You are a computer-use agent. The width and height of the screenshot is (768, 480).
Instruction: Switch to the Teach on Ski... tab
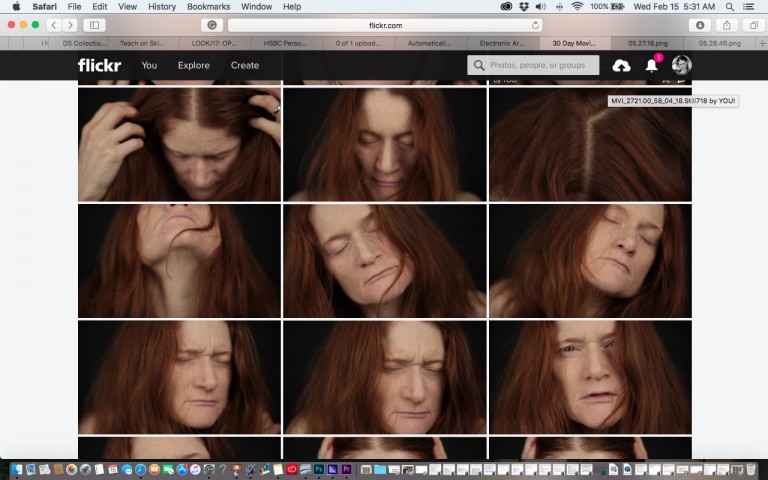tap(142, 44)
